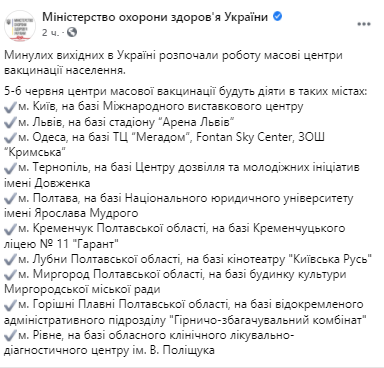The height and width of the screenshot is (368, 384).
Task: Click the opening paragraph about 'Минулих вихідних'
Action: pos(173,63)
